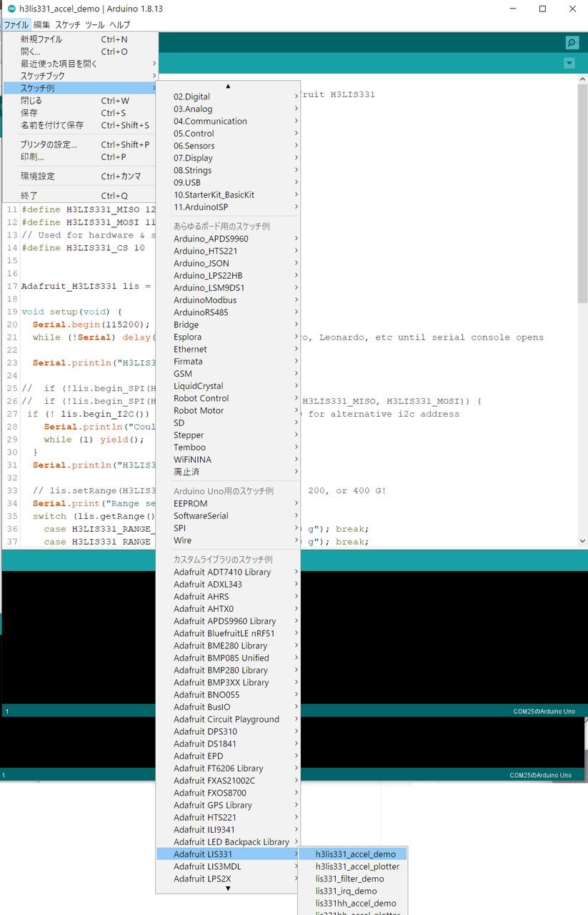Choose 名前を付けて保存 menu entry
The width and height of the screenshot is (588, 915).
pos(52,125)
